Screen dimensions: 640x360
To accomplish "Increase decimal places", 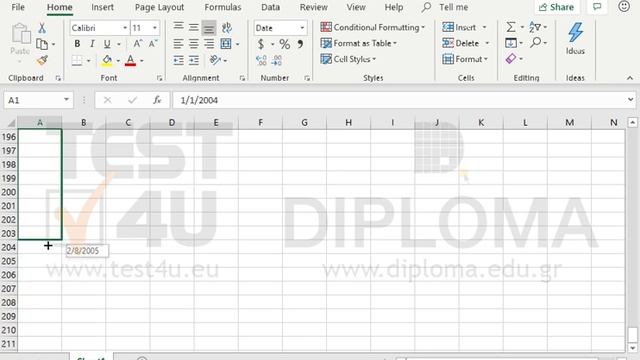I will click(x=261, y=60).
